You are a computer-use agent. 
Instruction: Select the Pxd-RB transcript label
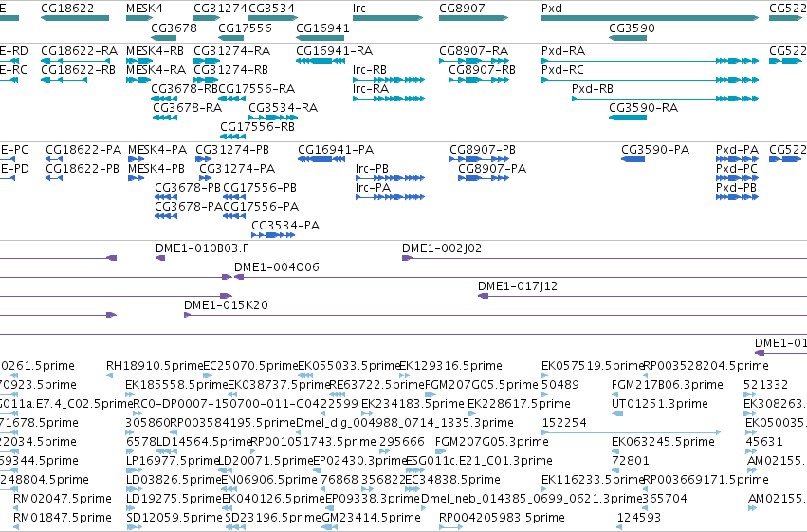(593, 89)
